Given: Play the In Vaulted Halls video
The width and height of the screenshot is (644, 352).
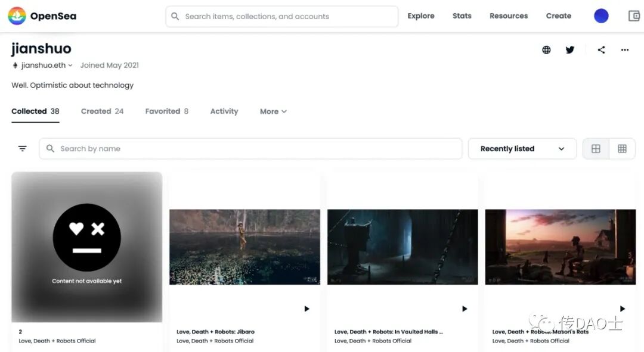Looking at the screenshot, I should pyautogui.click(x=465, y=309).
